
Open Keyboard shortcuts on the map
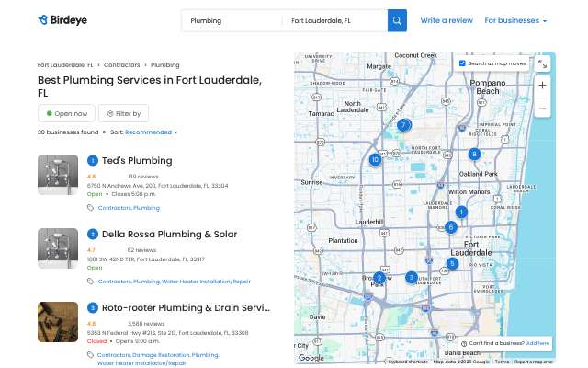pyautogui.click(x=408, y=362)
